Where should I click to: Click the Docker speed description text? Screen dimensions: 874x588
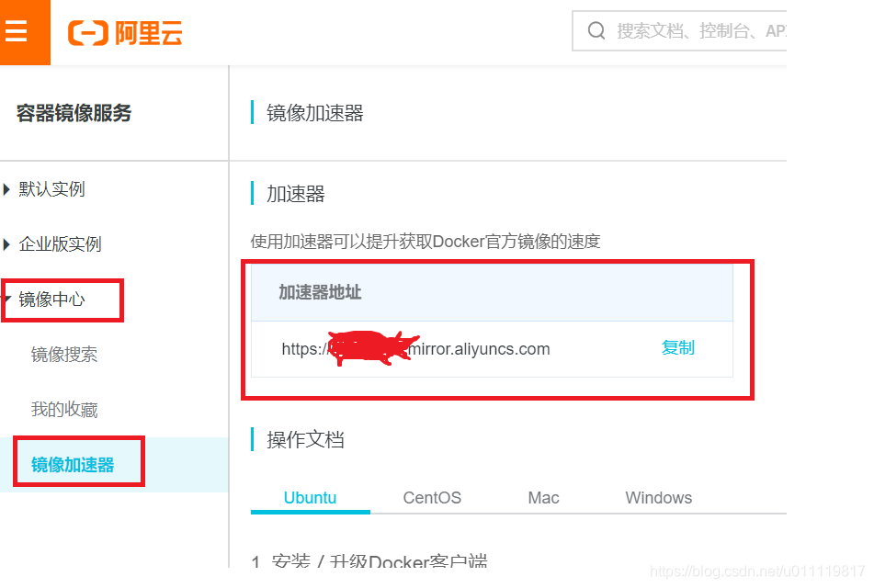(x=426, y=242)
